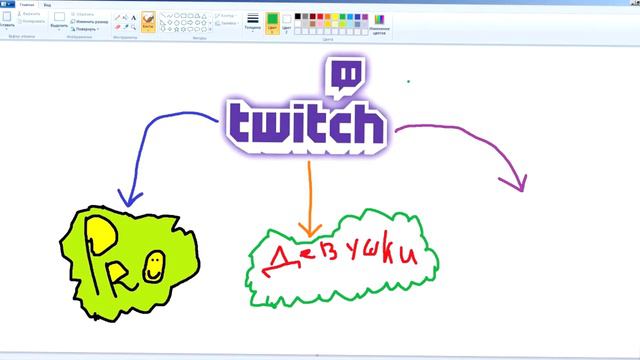Select the Text tool
640x360 pixels.
(133, 18)
